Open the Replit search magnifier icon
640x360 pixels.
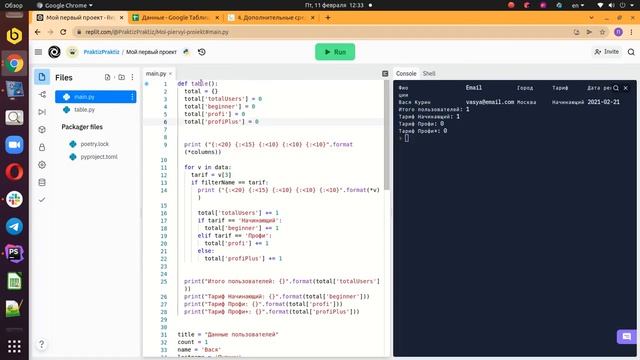pyautogui.click(x=631, y=52)
